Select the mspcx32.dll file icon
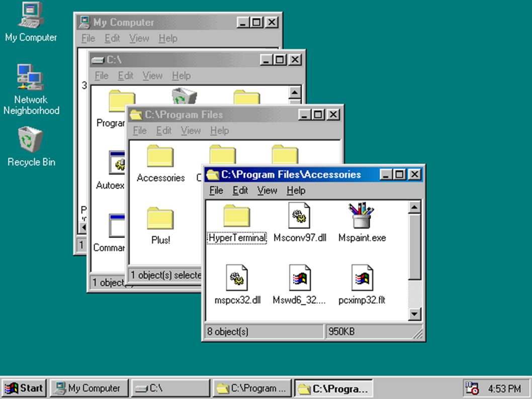This screenshot has height=399, width=532. click(237, 278)
